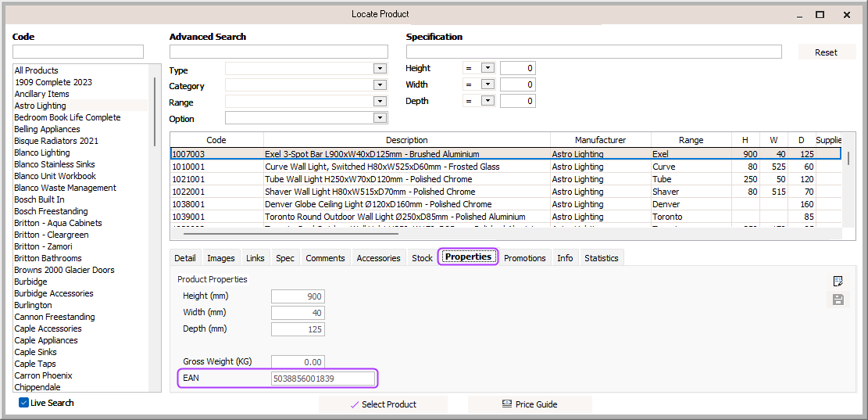Select the Tube Wall Light row
Screen dimensions: 868x420
[506, 179]
